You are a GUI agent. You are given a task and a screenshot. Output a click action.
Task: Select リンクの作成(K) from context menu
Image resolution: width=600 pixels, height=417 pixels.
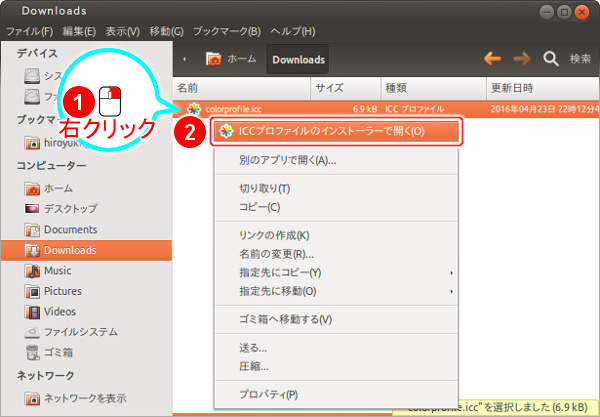(336, 235)
